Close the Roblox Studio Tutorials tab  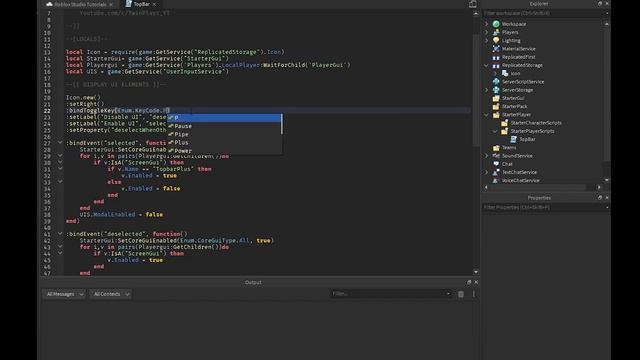(x=111, y=4)
